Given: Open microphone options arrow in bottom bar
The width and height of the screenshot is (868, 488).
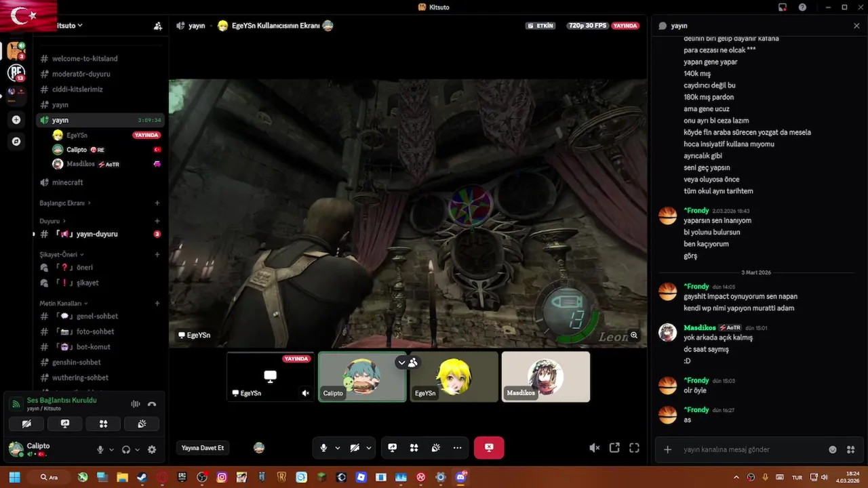Looking at the screenshot, I should tap(338, 448).
